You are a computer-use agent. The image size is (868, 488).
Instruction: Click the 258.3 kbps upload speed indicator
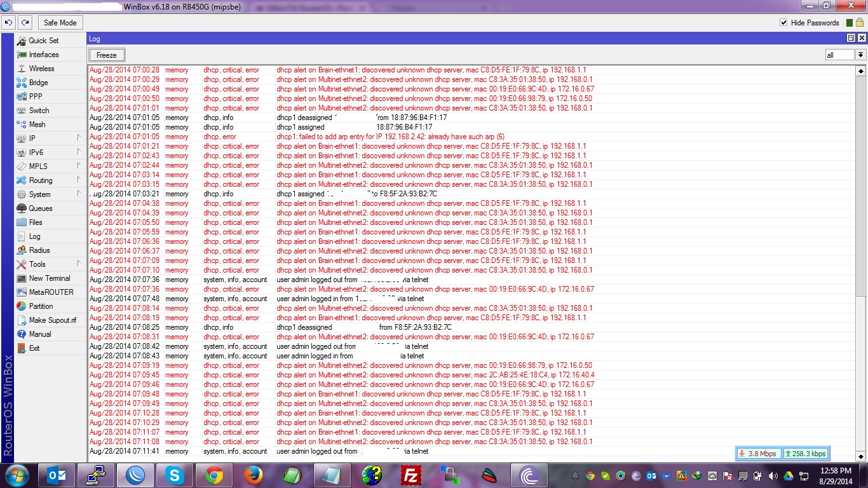point(806,454)
